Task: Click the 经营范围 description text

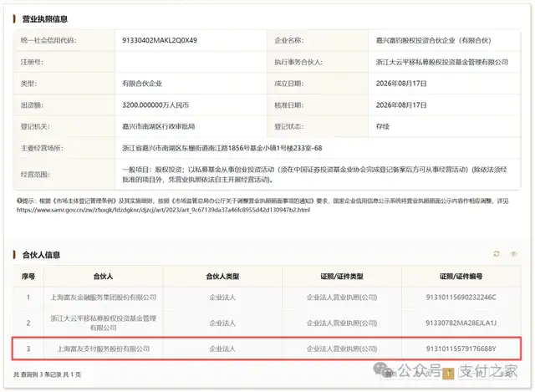Action: (x=314, y=175)
